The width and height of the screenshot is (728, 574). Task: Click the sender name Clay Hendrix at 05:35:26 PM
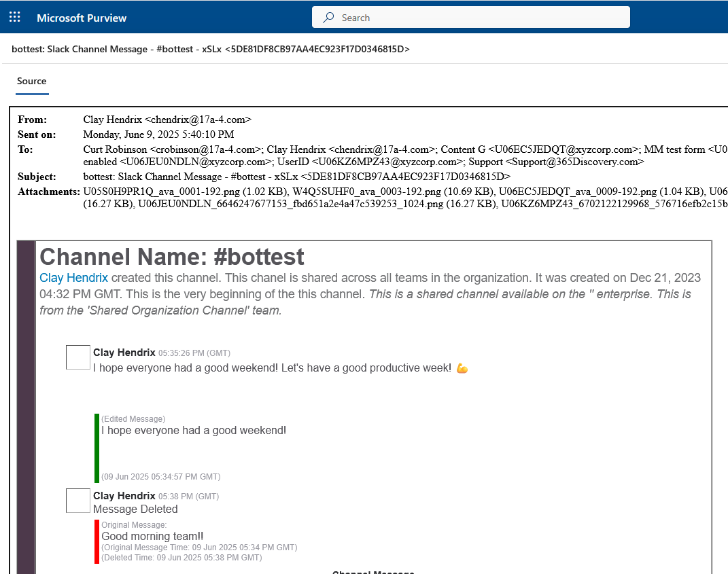point(124,353)
